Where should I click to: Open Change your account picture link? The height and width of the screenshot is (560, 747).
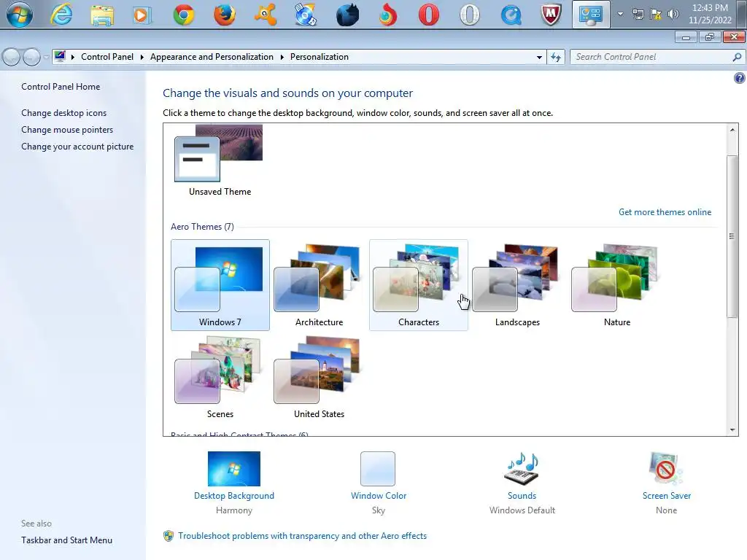pyautogui.click(x=77, y=146)
